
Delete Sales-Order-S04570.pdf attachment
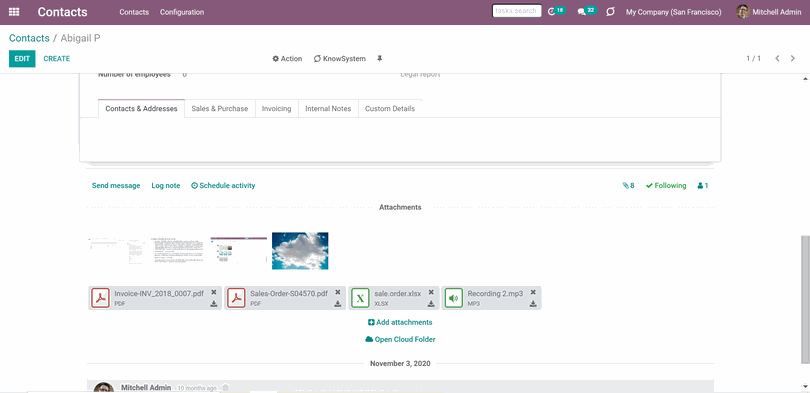pos(338,292)
